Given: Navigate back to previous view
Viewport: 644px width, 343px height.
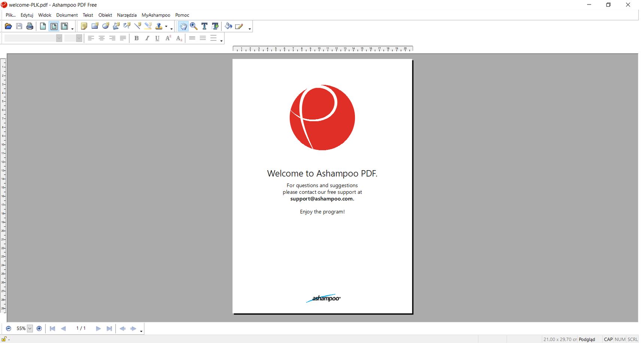Looking at the screenshot, I should point(122,328).
